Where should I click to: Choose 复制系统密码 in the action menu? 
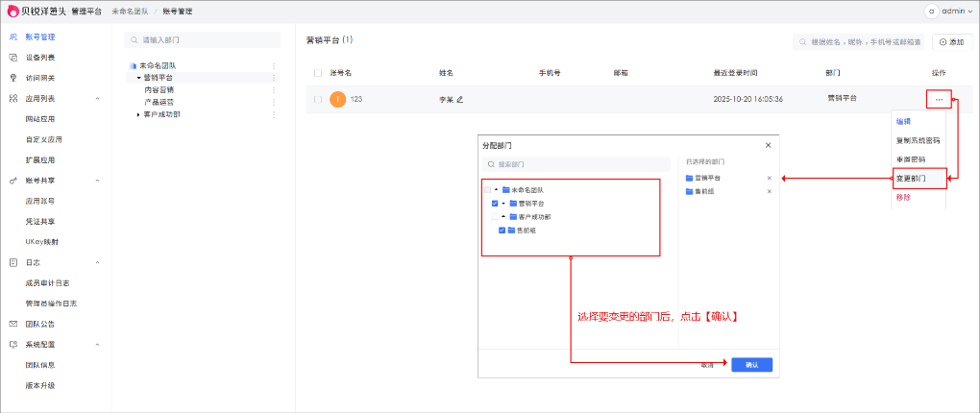pyautogui.click(x=918, y=140)
